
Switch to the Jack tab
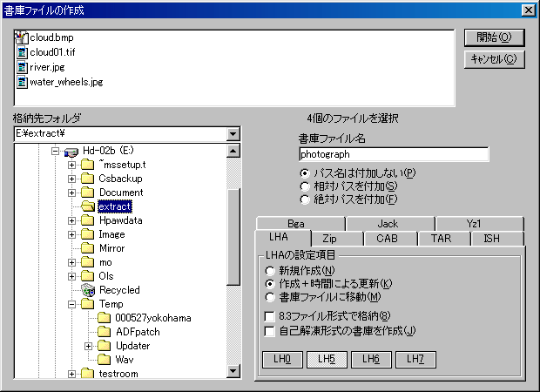pos(390,224)
